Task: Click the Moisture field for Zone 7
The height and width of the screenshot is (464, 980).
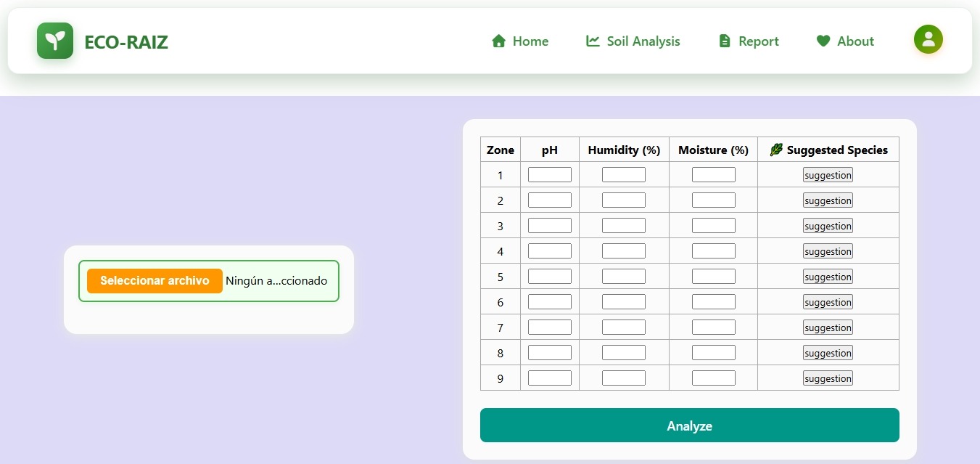Action: [x=713, y=327]
